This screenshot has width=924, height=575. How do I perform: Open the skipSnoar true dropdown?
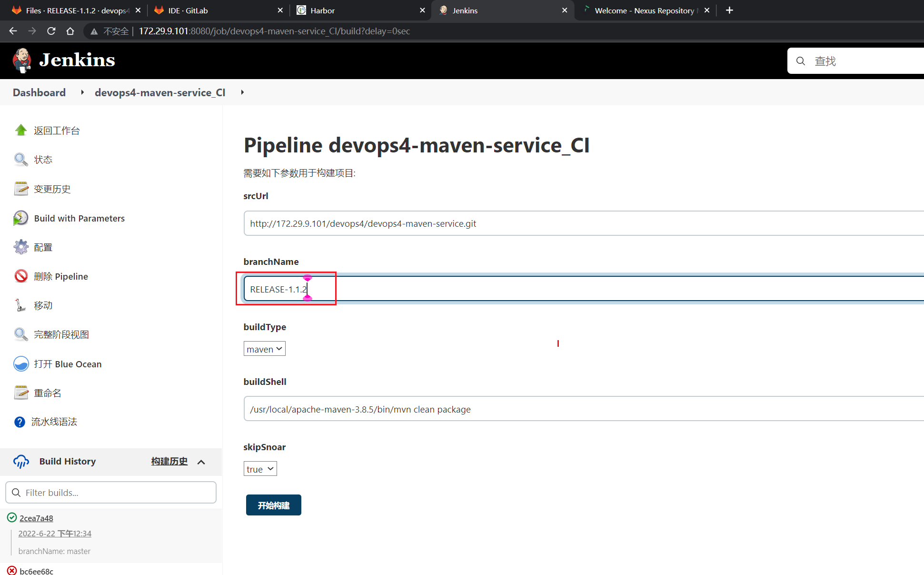coord(260,469)
